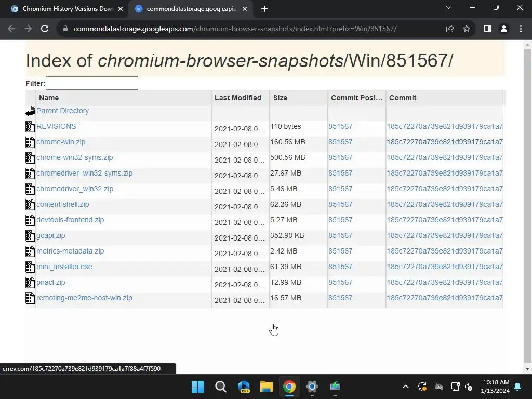This screenshot has width=532, height=399.
Task: Click the browser back arrow
Action: click(x=11, y=29)
